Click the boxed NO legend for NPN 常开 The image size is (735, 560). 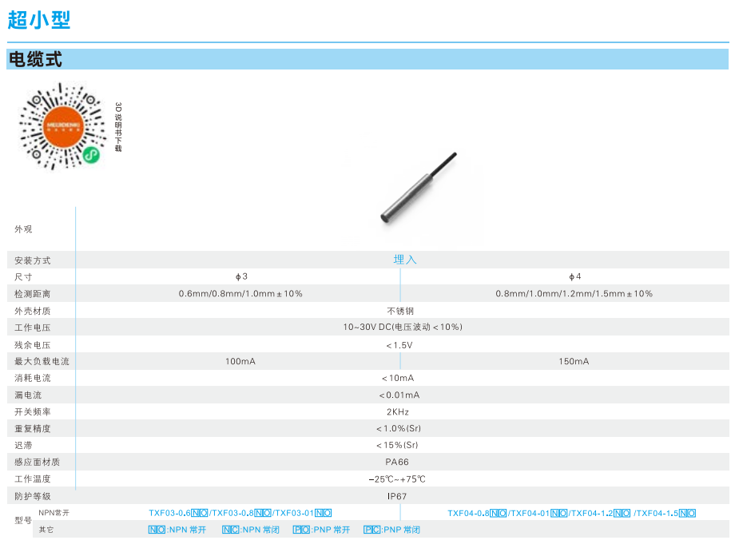pos(157,530)
